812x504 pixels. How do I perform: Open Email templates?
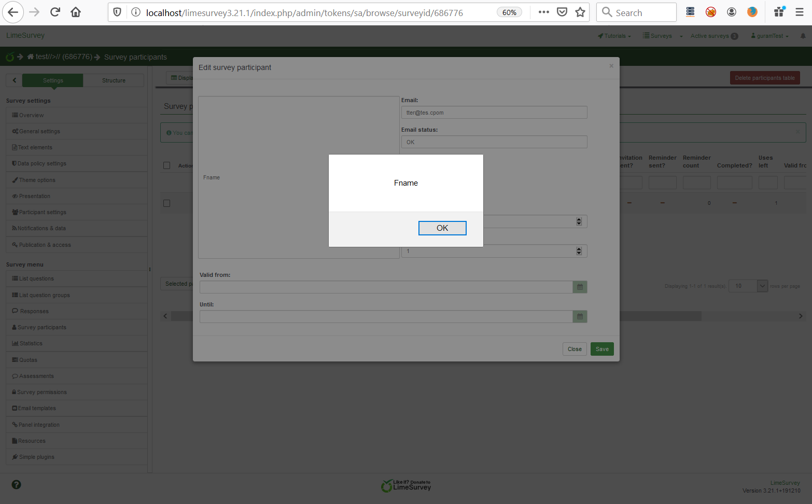point(77,408)
